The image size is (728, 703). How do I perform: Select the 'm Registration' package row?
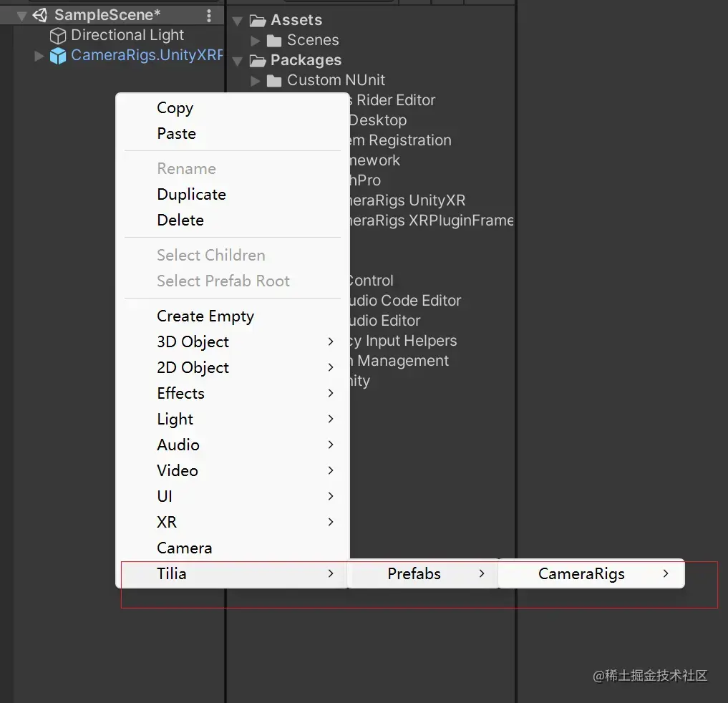[x=400, y=140]
